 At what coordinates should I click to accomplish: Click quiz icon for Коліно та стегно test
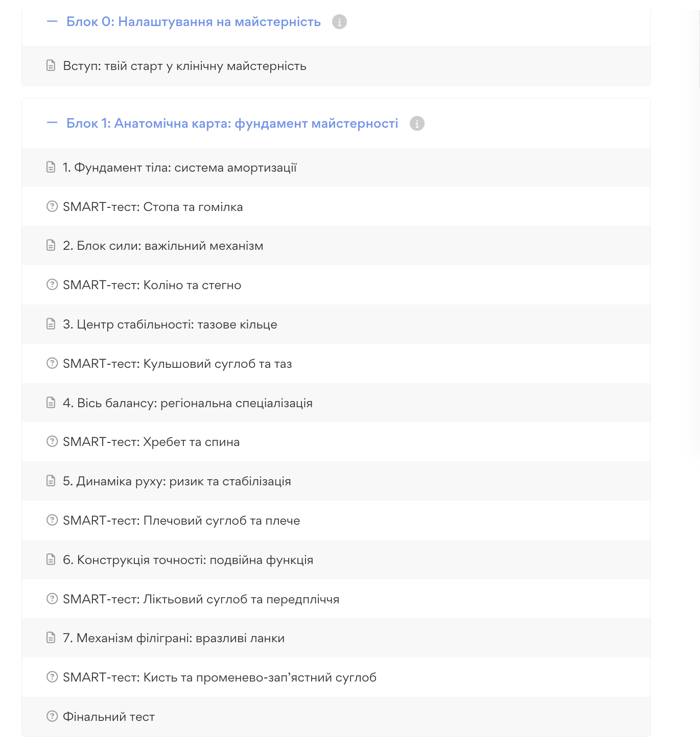[52, 285]
